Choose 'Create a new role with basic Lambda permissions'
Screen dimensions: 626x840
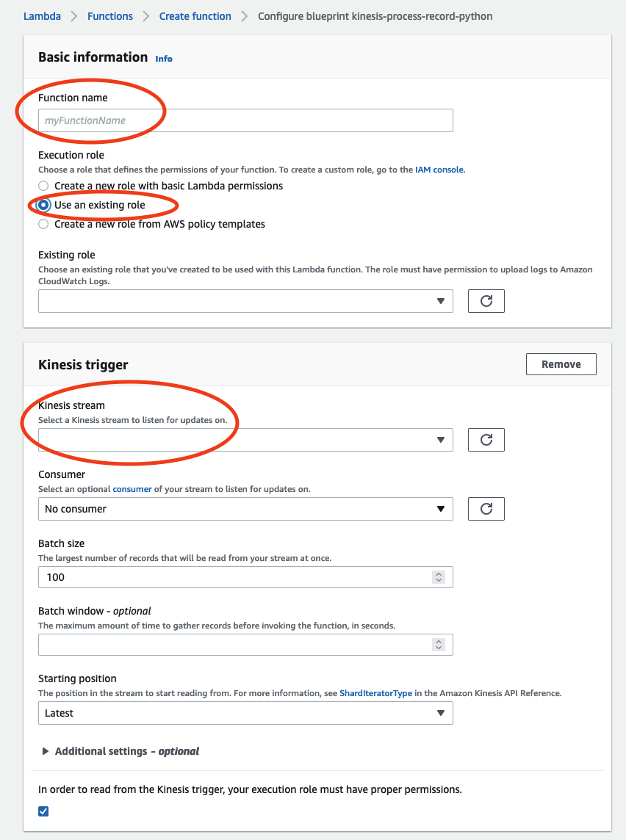pos(43,186)
